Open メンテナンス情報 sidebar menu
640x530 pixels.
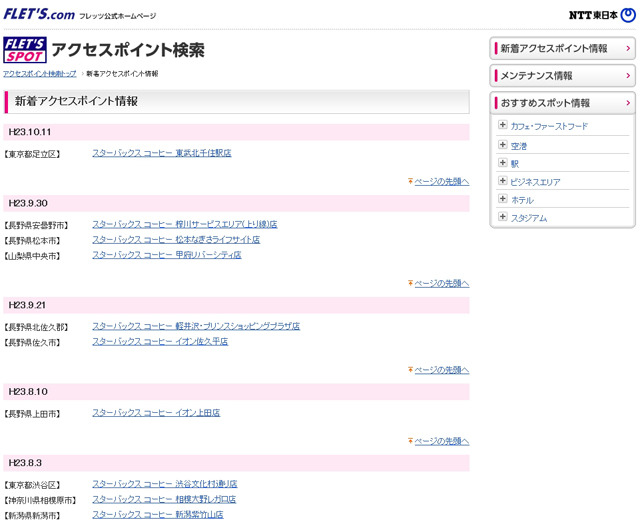tap(562, 75)
